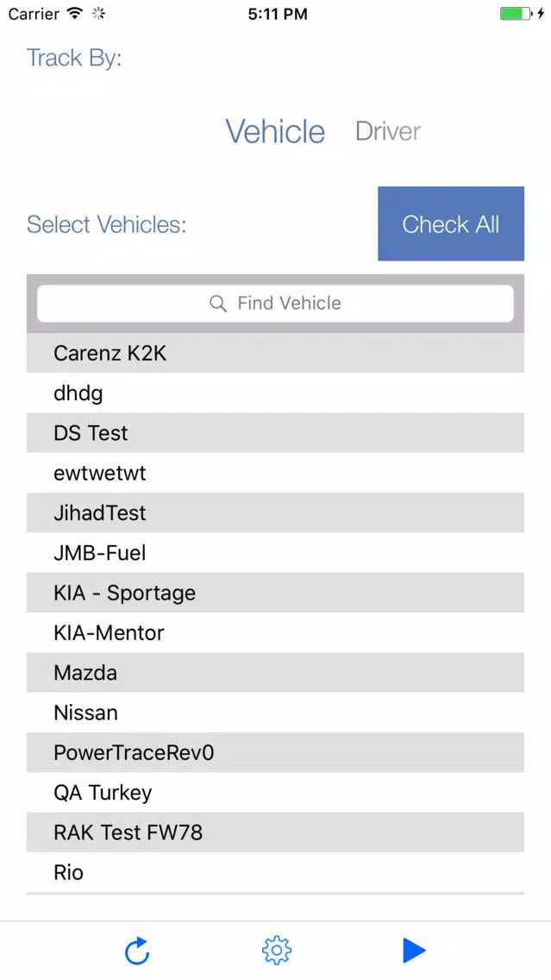The image size is (551, 980).
Task: Switch tracking mode to Driver
Action: 388,131
